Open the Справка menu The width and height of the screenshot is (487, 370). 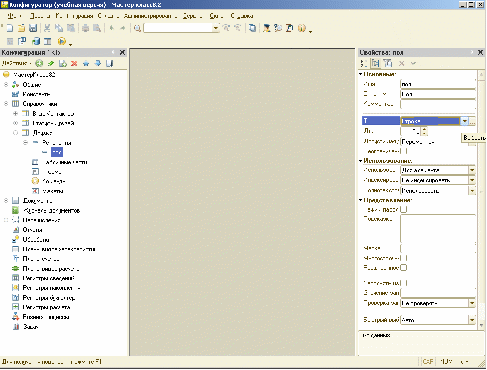tap(242, 16)
